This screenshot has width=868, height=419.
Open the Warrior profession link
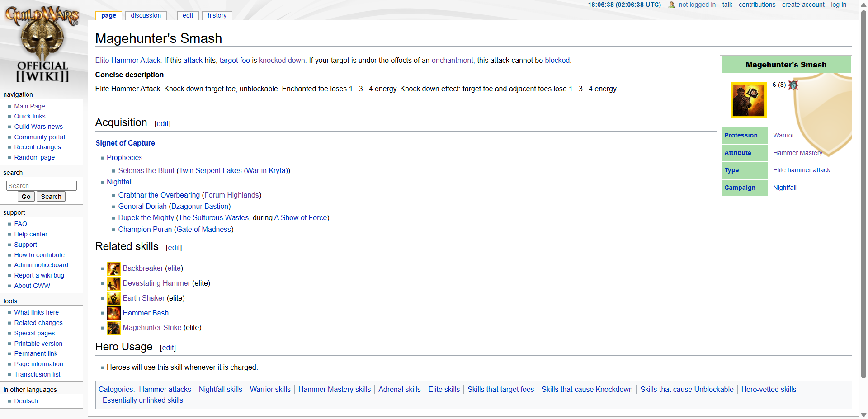pos(783,135)
